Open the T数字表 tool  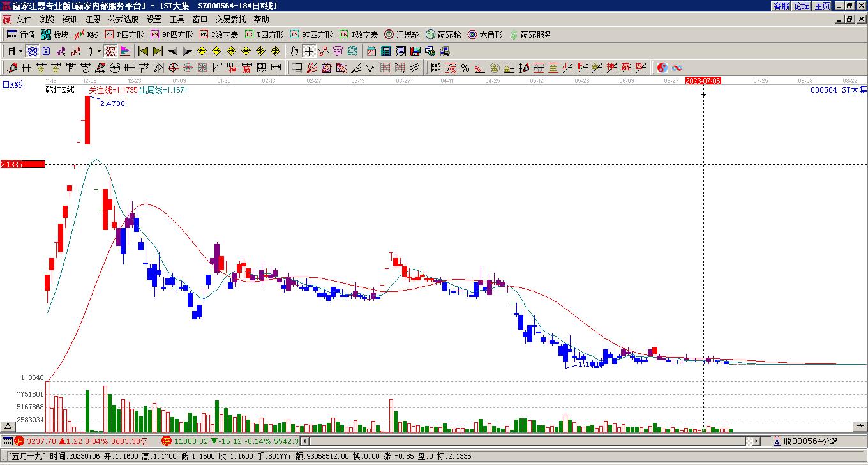(359, 34)
